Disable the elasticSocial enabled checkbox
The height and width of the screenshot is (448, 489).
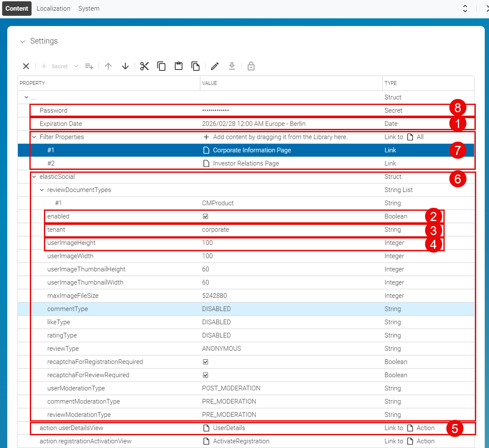pos(205,216)
